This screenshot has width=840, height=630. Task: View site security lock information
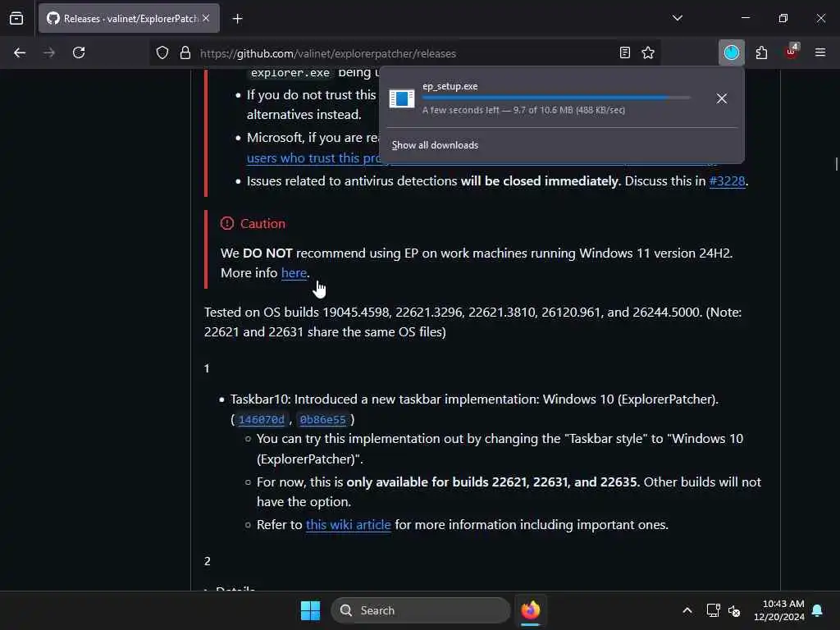pyautogui.click(x=185, y=52)
